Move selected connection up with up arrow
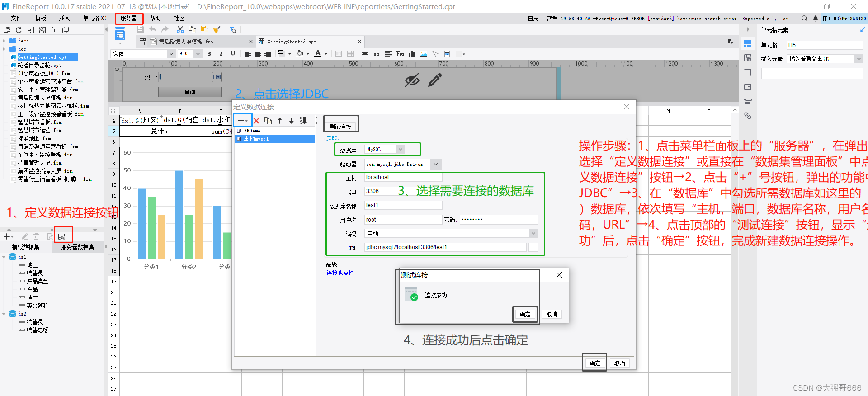Viewport: 868px width, 396px height. [280, 121]
